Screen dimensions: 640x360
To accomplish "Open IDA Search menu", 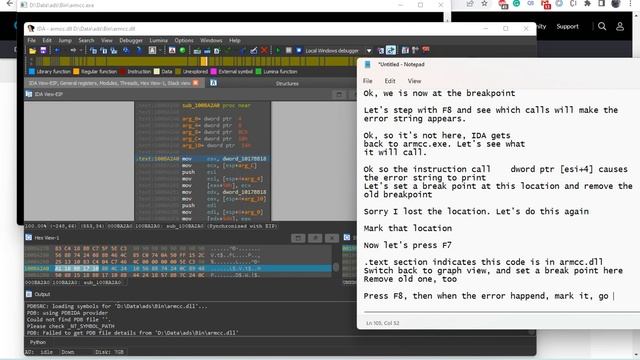I will [86, 40].
